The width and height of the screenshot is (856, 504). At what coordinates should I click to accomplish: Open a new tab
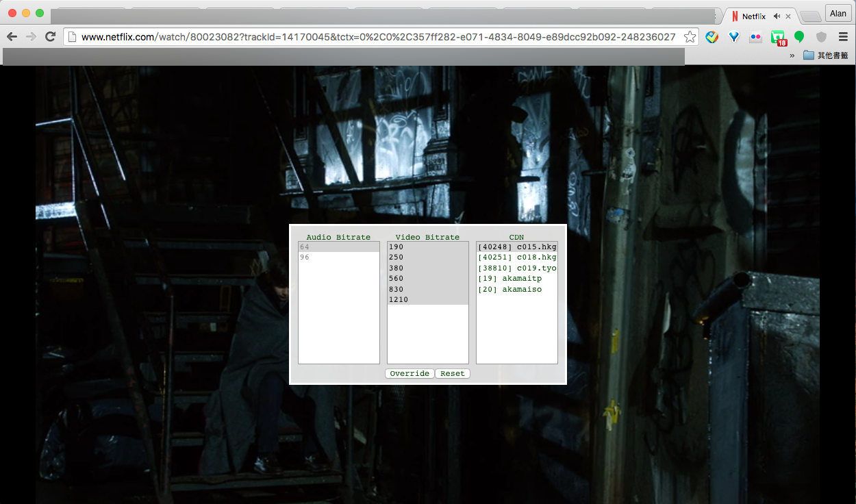point(810,16)
